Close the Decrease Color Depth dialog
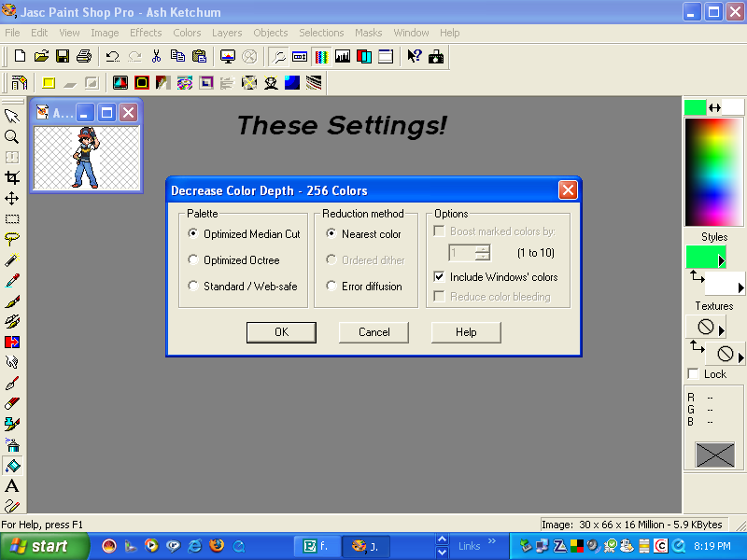 tap(568, 190)
